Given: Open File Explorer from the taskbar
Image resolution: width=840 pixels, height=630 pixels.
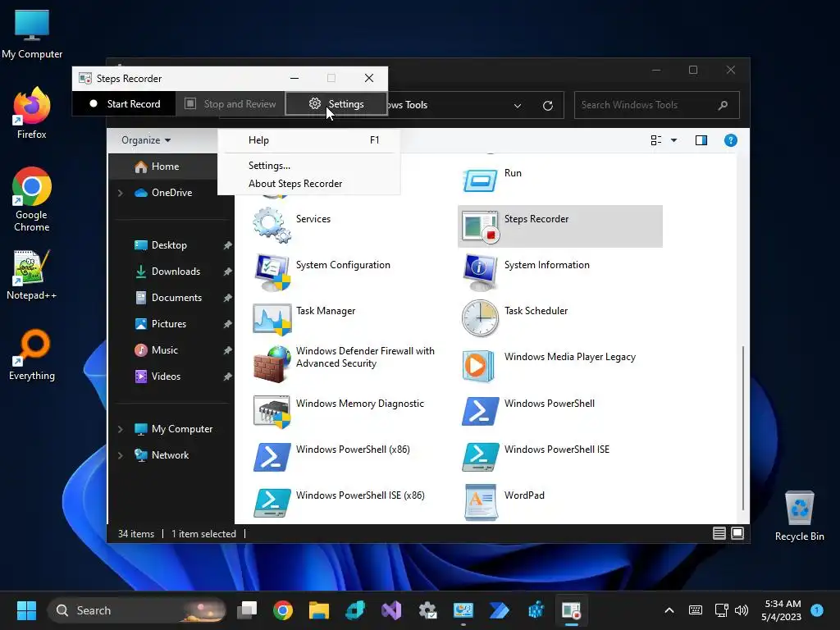Looking at the screenshot, I should [319, 610].
